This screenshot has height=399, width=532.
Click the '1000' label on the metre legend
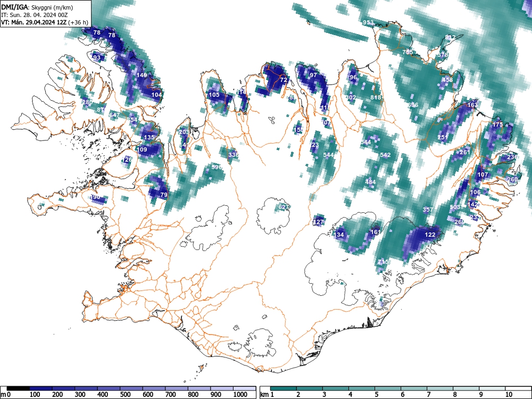click(240, 395)
